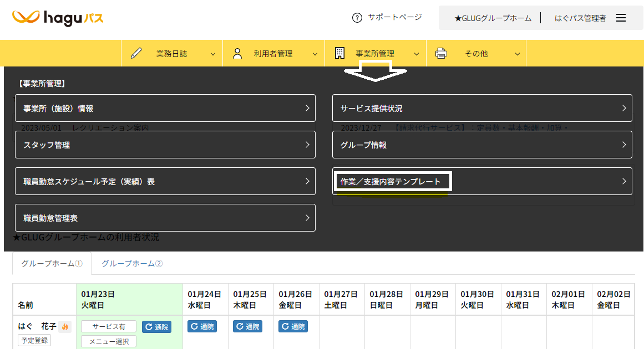644x349 pixels.
Task: Click the person icon for 利用者管理
Action: 237,54
